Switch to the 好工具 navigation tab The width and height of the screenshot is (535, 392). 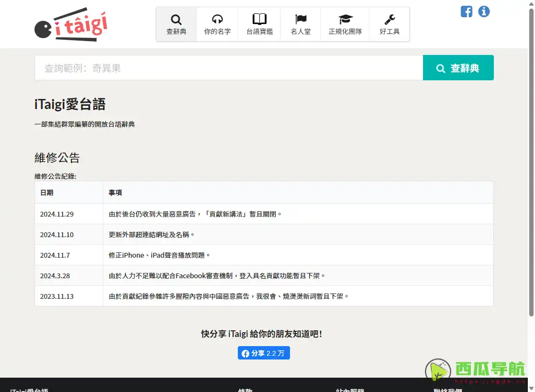pos(389,24)
